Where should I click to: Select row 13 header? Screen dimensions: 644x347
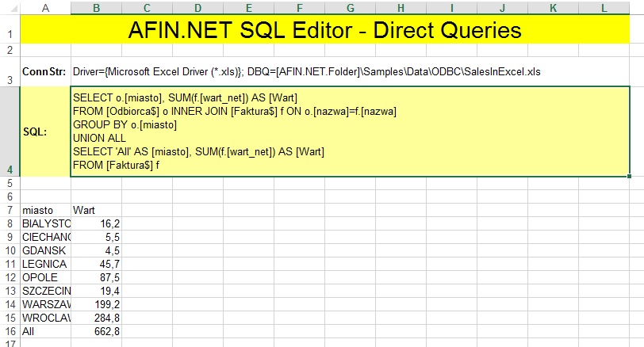click(x=10, y=291)
